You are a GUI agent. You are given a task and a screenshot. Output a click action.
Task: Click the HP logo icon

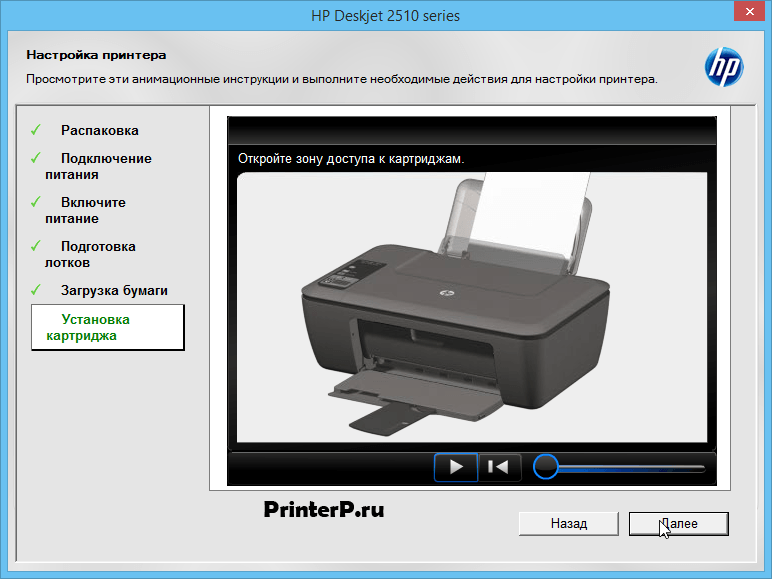724,67
